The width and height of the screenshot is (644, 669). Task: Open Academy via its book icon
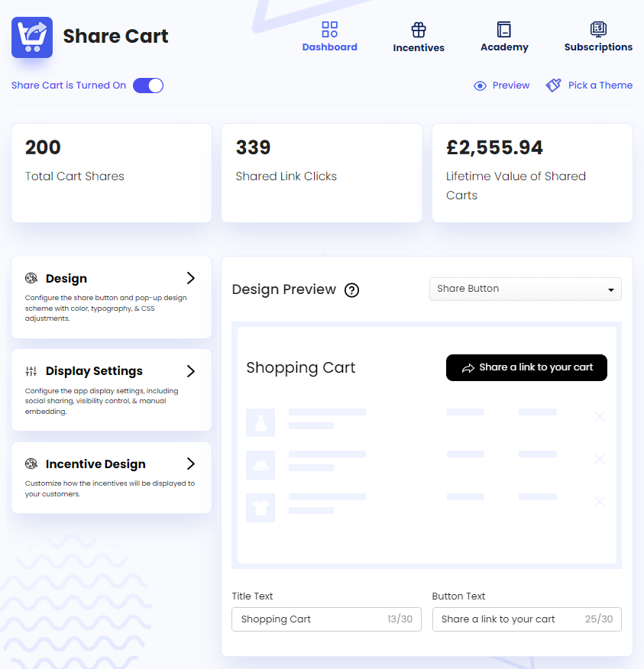[503, 29]
